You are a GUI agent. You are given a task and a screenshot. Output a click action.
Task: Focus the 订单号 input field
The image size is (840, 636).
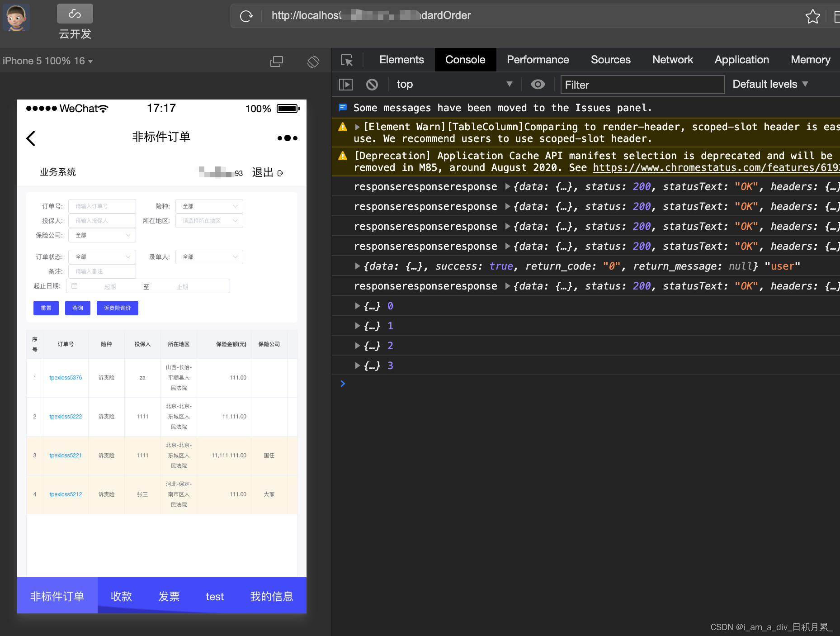pyautogui.click(x=102, y=206)
